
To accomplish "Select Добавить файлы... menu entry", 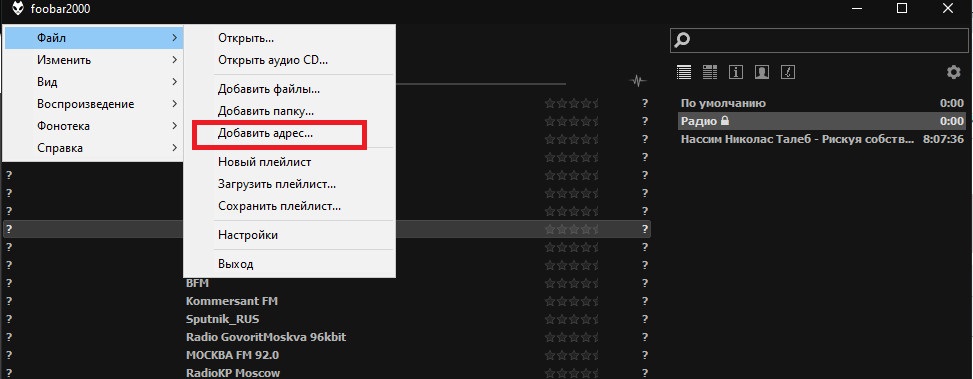I will (289, 89).
